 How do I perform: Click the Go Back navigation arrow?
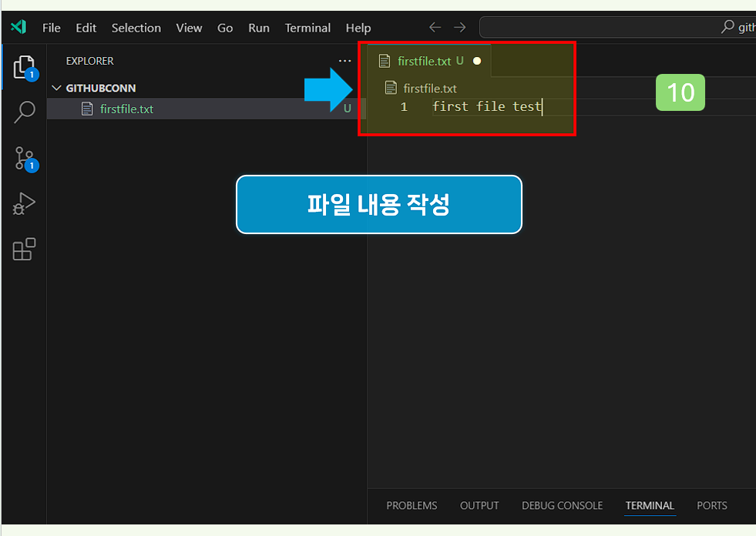[434, 27]
